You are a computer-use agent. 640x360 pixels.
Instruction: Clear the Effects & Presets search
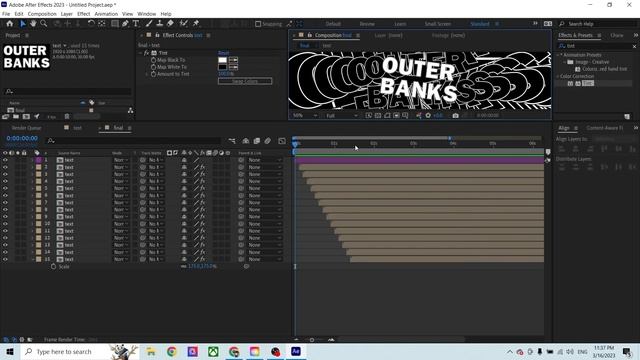pos(634,46)
